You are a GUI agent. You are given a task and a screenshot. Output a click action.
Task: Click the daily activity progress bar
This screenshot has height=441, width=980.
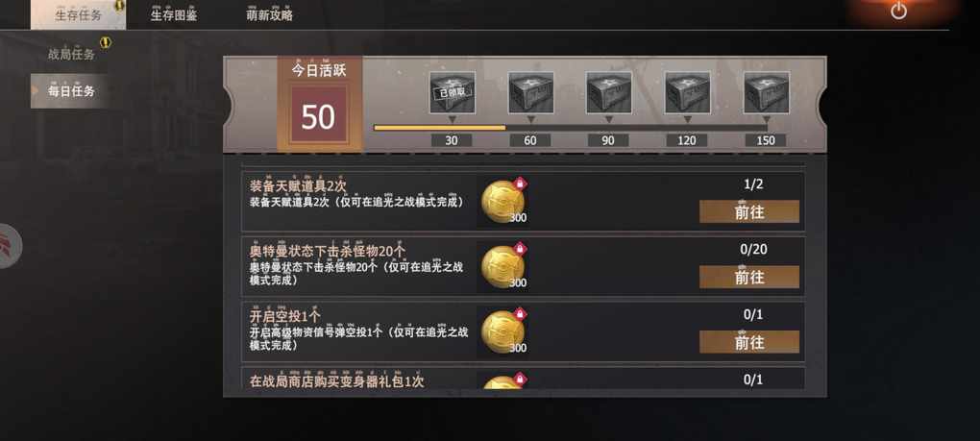coord(570,128)
